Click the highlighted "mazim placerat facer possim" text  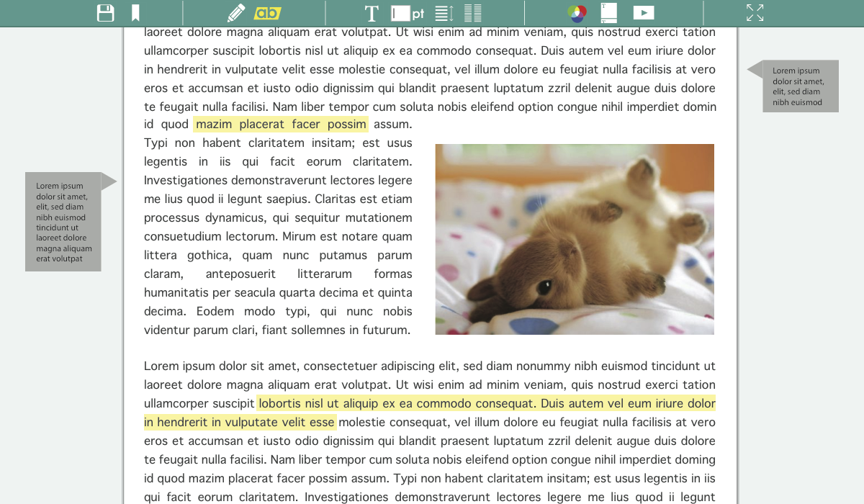(x=281, y=125)
